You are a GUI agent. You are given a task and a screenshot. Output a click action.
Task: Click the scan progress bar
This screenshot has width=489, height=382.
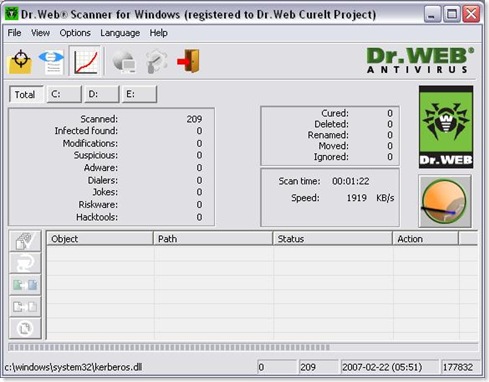point(243,347)
